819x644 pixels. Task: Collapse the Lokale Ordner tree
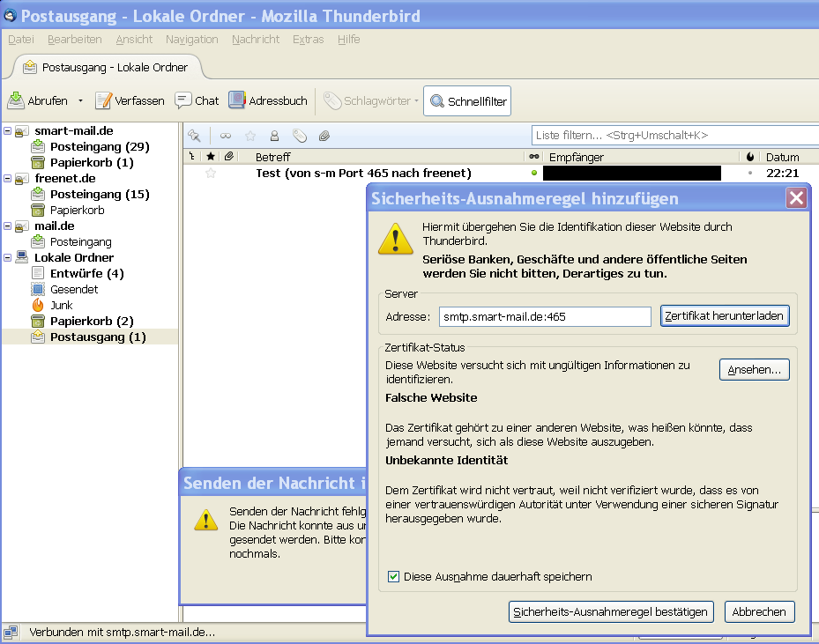(x=7, y=257)
